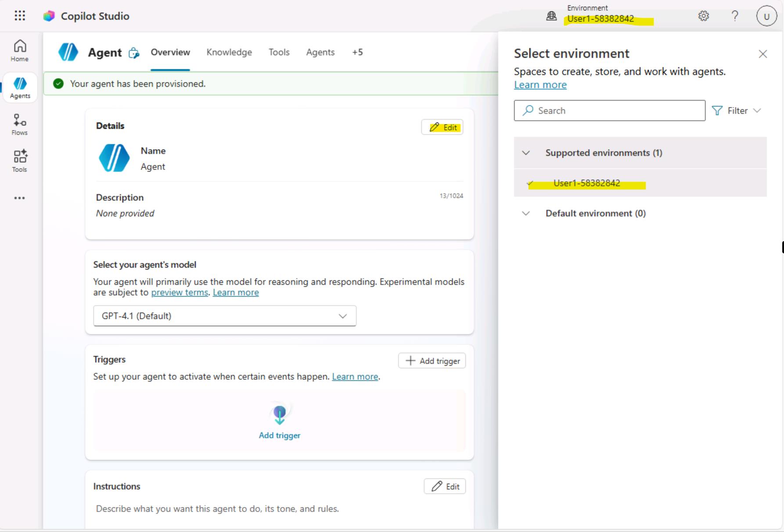784x532 pixels.
Task: Collapse the Supported environments section
Action: click(x=526, y=153)
